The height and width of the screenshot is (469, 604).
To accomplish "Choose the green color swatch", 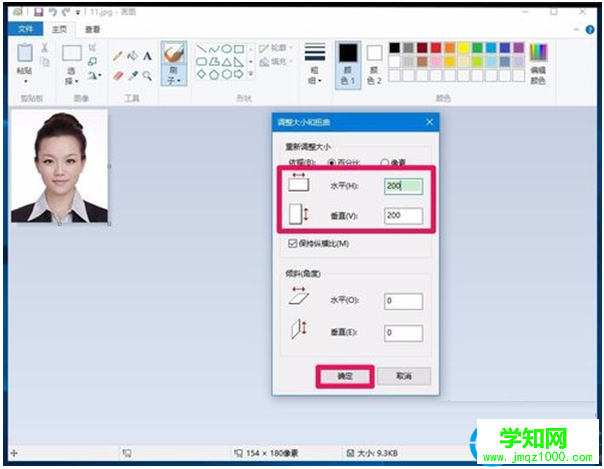I will 477,48.
